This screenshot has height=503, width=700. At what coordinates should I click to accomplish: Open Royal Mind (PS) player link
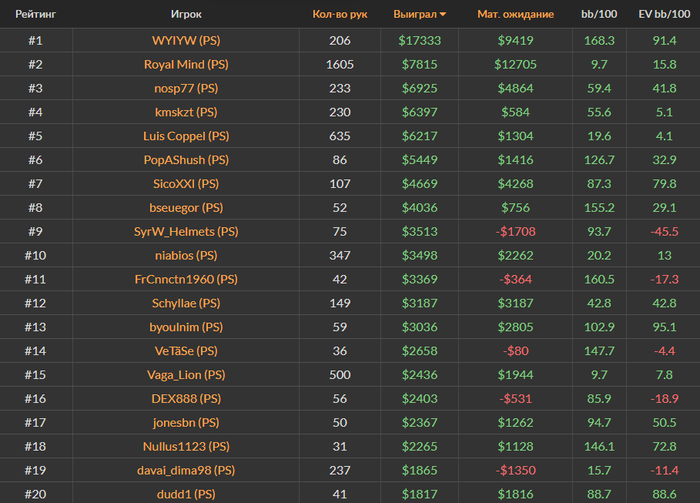coord(186,64)
